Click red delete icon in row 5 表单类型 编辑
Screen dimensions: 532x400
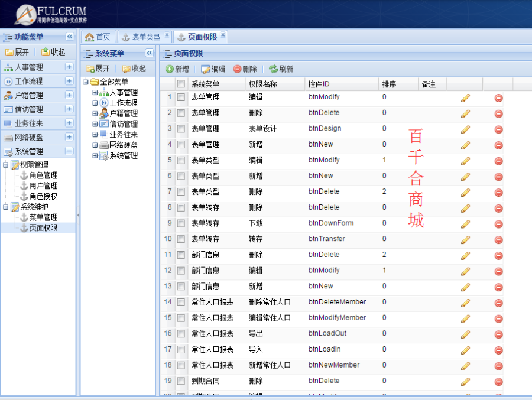[498, 161]
